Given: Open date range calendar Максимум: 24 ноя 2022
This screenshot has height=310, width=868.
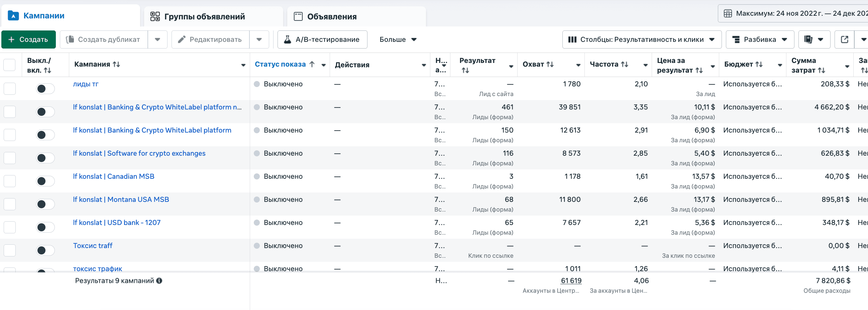Looking at the screenshot, I should click(793, 13).
